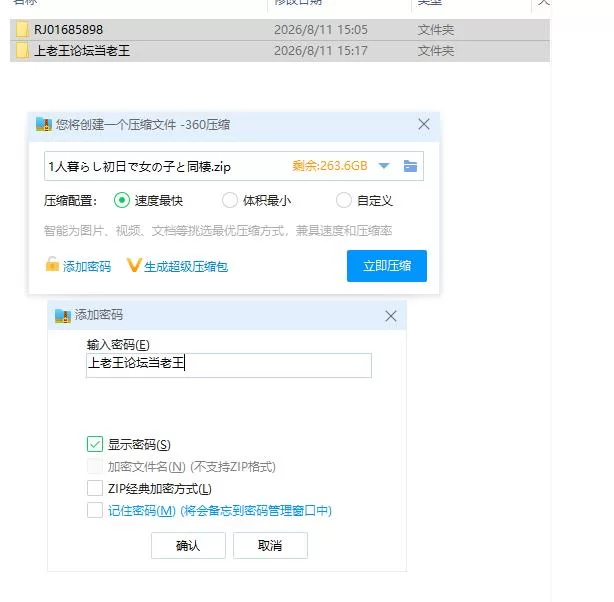Select the 速度最快 compression option
This screenshot has width=614, height=602.
(x=122, y=201)
